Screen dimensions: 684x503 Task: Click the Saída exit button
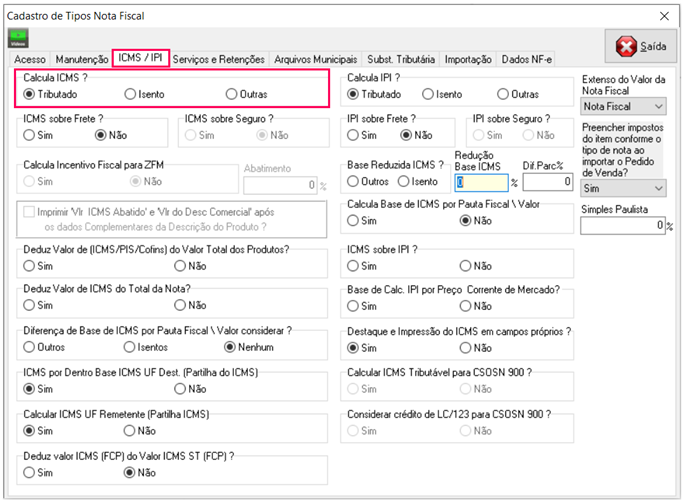point(641,47)
